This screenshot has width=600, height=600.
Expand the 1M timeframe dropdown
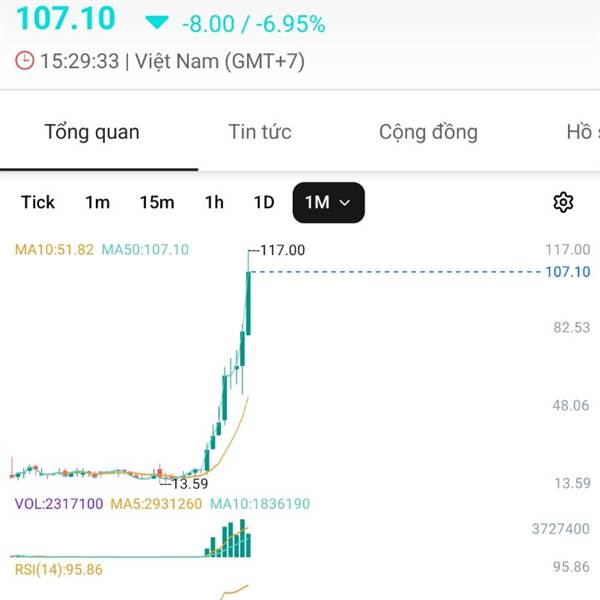(328, 202)
